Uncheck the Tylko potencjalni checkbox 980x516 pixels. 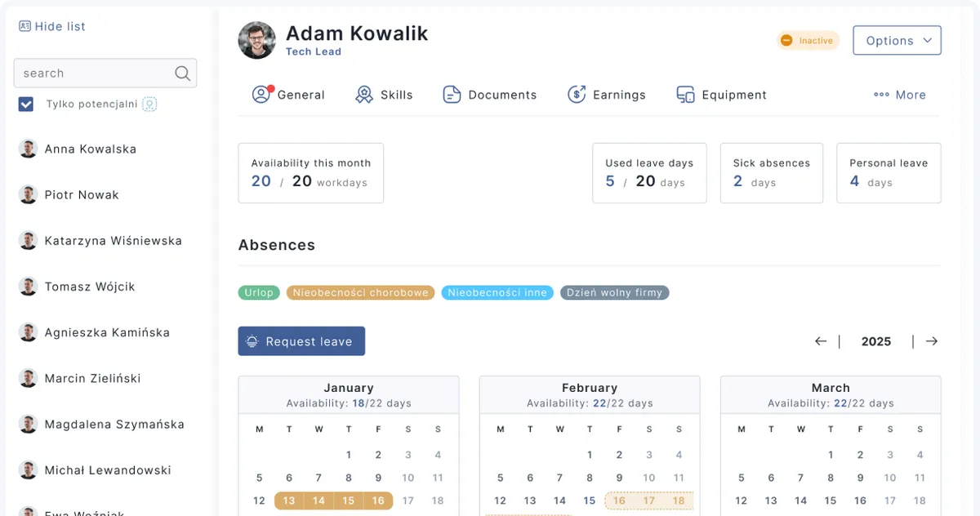pos(26,105)
